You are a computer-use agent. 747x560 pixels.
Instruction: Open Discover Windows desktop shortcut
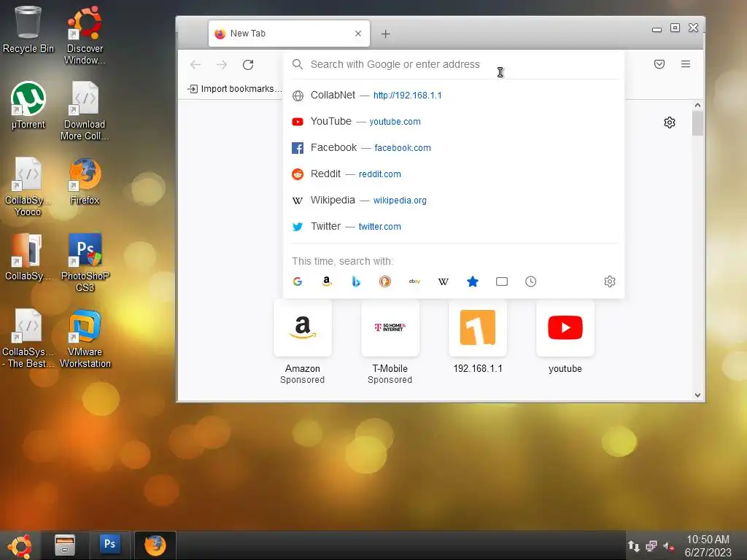(x=85, y=36)
